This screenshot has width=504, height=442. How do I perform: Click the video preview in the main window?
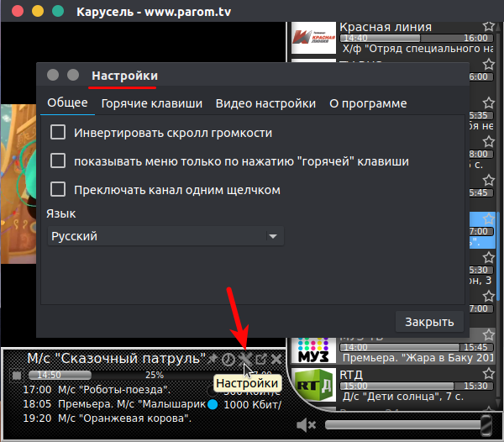pos(18,183)
